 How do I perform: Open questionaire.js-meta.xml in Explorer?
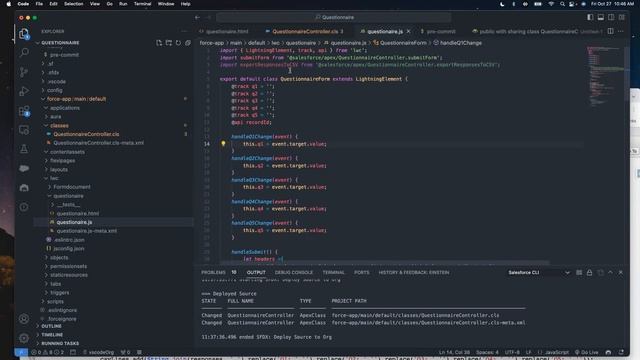click(87, 231)
